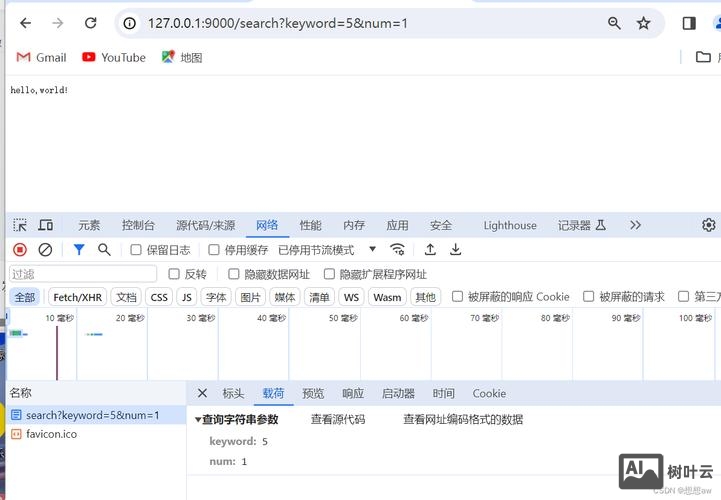Click the stop recording network log icon
The image size is (721, 500).
coord(20,250)
